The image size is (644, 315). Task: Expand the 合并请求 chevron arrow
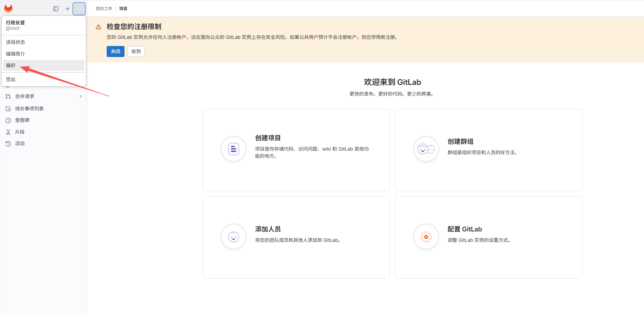[80, 96]
